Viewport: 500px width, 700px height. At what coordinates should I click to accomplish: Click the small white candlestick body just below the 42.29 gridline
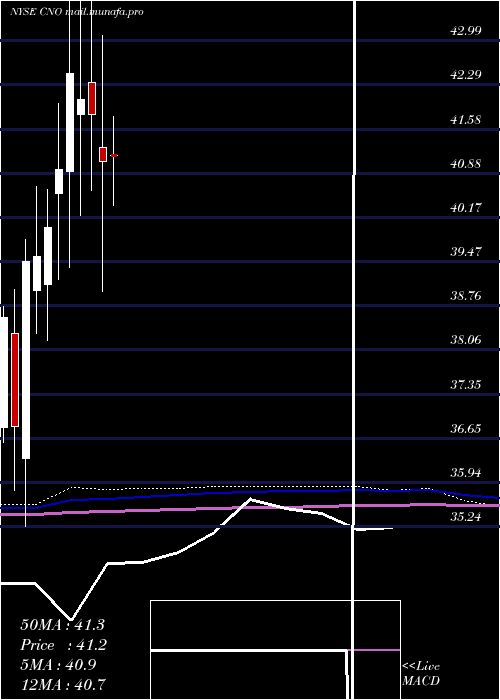tap(81, 107)
